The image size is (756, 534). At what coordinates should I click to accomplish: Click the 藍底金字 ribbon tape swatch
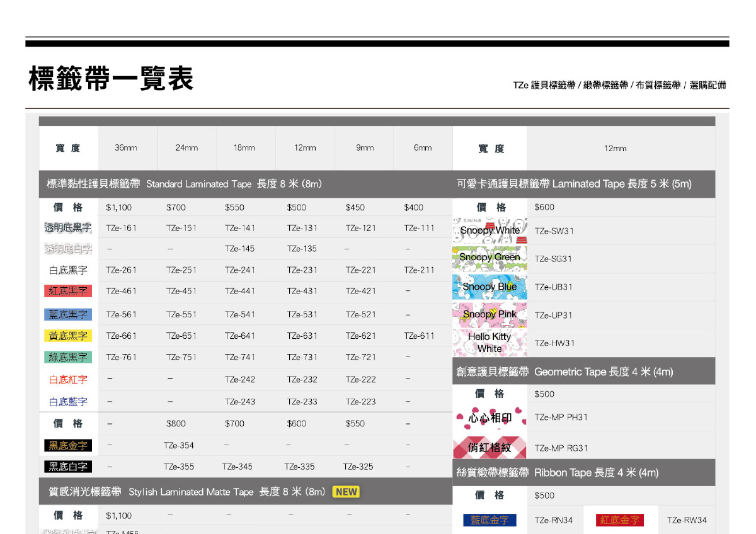489,520
